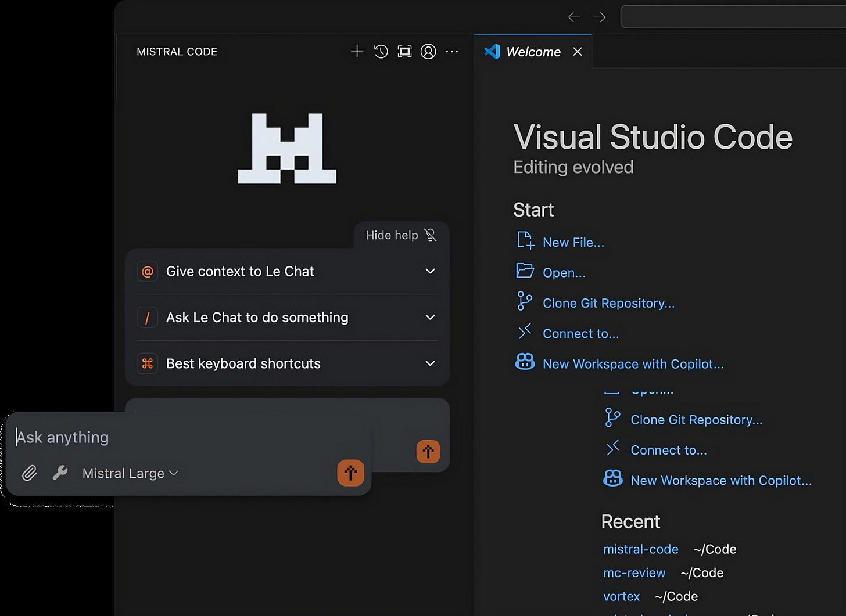846x616 pixels.
Task: Open more actions with the ellipsis icon
Action: 452,51
